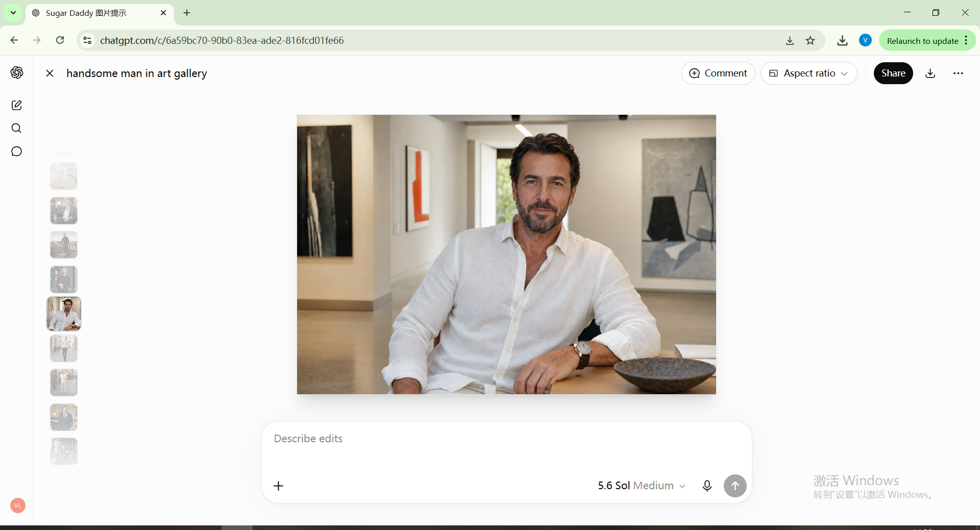The height and width of the screenshot is (530, 980).
Task: Open the 5.6 Sol Medium model selector
Action: [642, 486]
